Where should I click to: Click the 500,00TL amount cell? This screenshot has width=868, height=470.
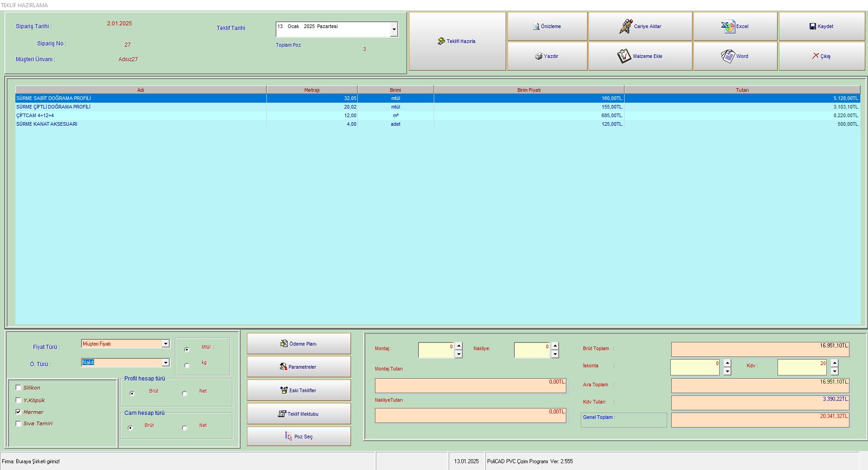tap(742, 124)
